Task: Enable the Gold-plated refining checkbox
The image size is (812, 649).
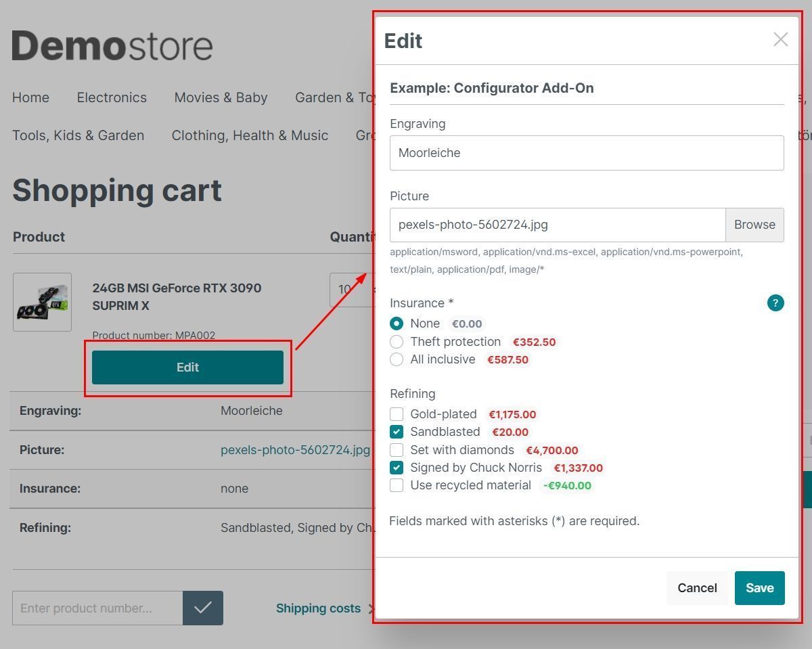Action: click(x=397, y=414)
